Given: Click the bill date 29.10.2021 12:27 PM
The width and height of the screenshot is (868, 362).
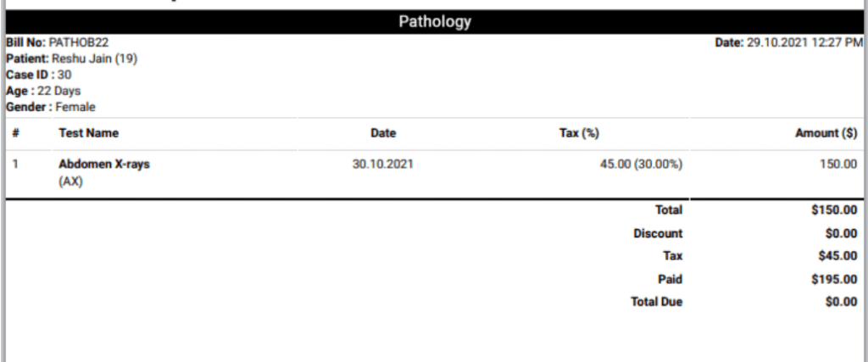Looking at the screenshot, I should tap(804, 42).
